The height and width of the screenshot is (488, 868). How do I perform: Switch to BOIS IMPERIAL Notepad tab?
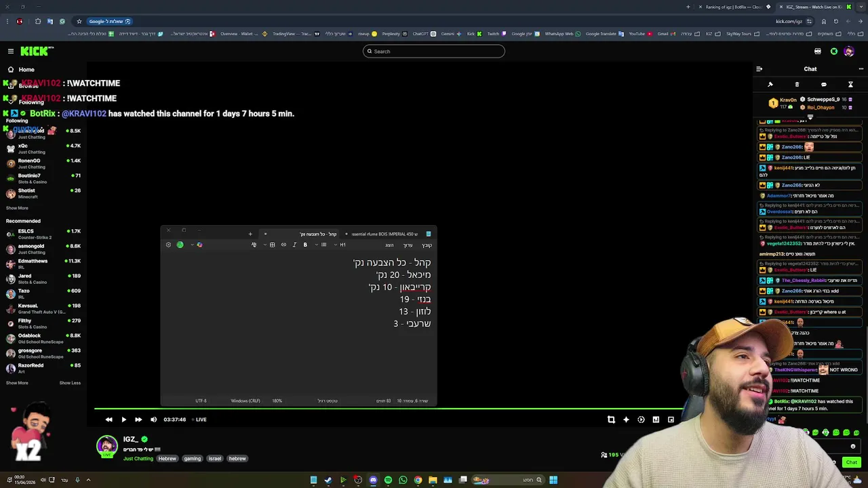coord(387,234)
